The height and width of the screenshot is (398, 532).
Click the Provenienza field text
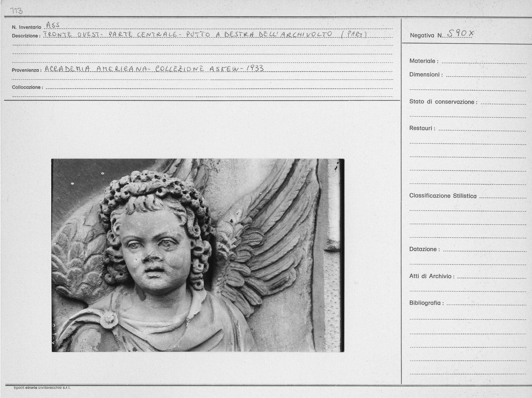154,68
